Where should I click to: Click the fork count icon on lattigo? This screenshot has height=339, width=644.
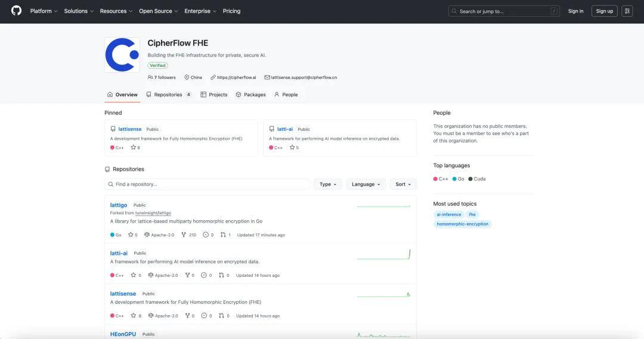tap(184, 235)
